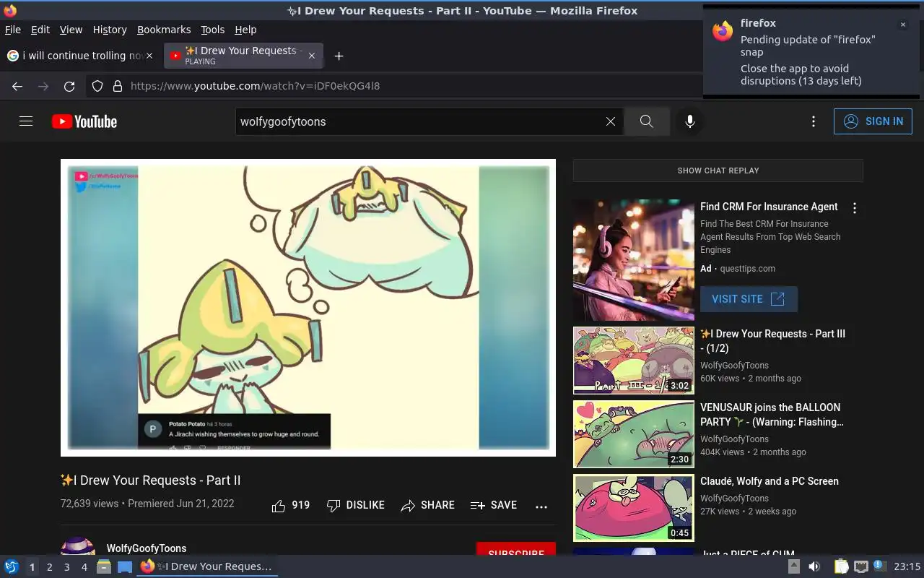Click the DISLIKE button
Image resolution: width=924 pixels, height=578 pixels.
(x=356, y=505)
